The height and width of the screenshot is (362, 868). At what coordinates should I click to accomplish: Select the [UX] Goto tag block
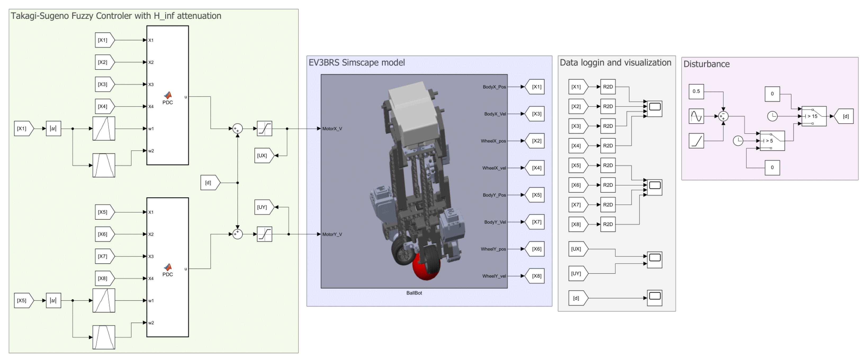(263, 156)
